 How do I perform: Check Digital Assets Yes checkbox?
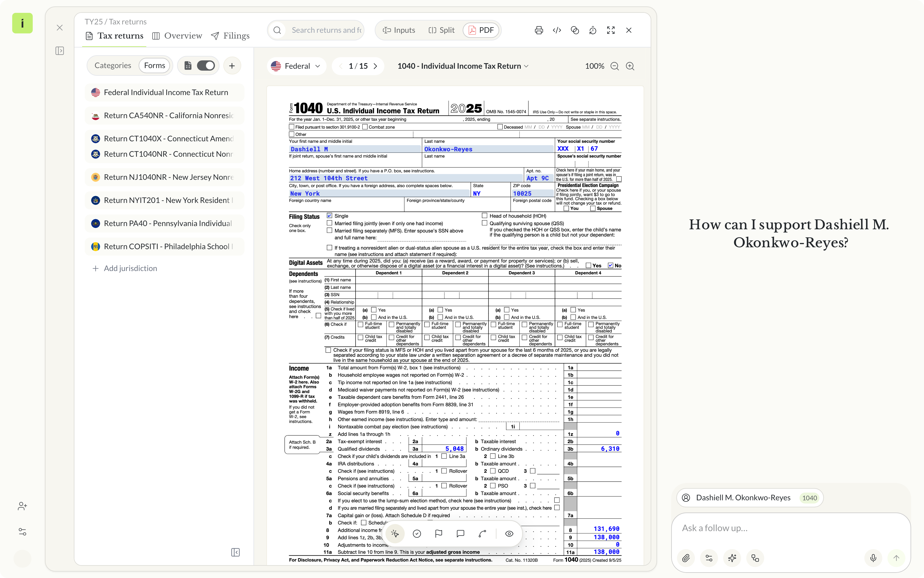point(588,266)
